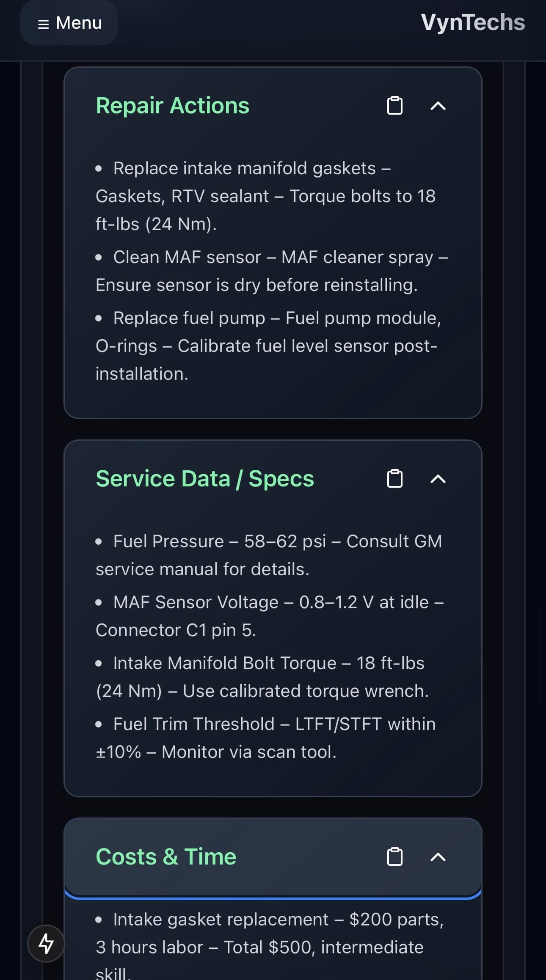Select the Repair Actions heading
Screen dimensions: 546x980
tap(172, 106)
